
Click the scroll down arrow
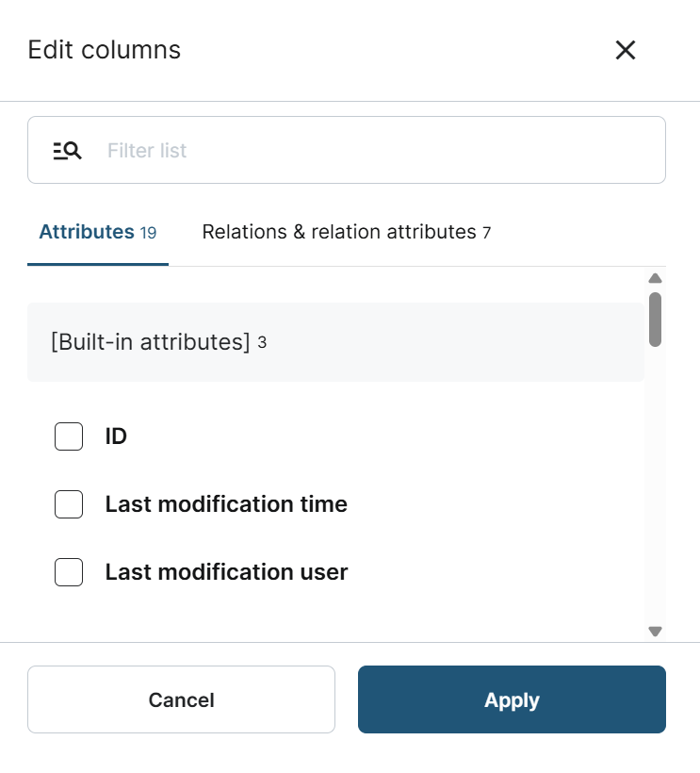click(656, 631)
